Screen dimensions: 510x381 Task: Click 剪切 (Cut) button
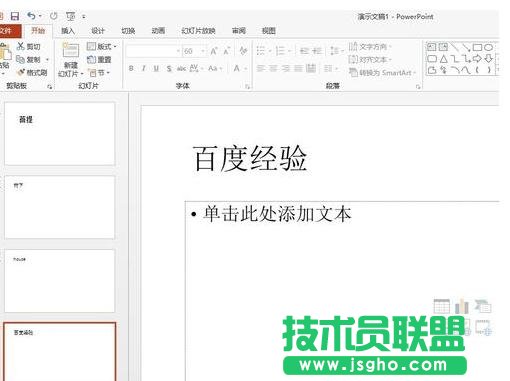click(x=29, y=47)
